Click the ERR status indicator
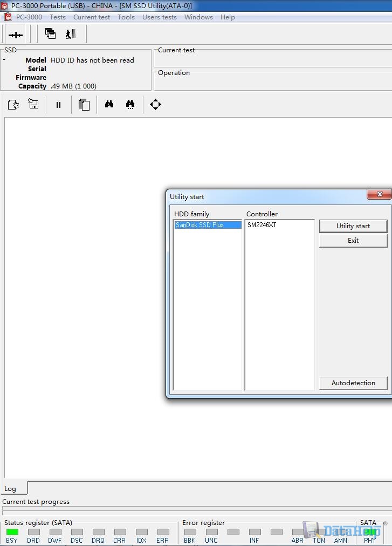Image resolution: width=392 pixels, height=546 pixels. 163,532
